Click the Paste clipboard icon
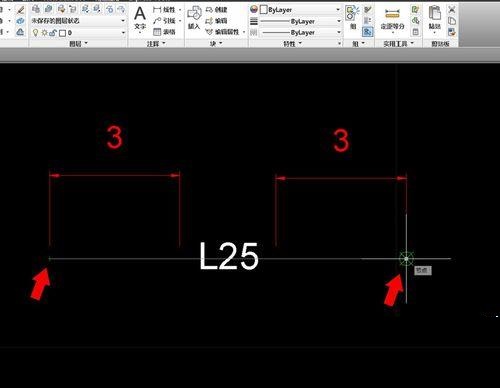500x388 pixels. click(x=435, y=17)
